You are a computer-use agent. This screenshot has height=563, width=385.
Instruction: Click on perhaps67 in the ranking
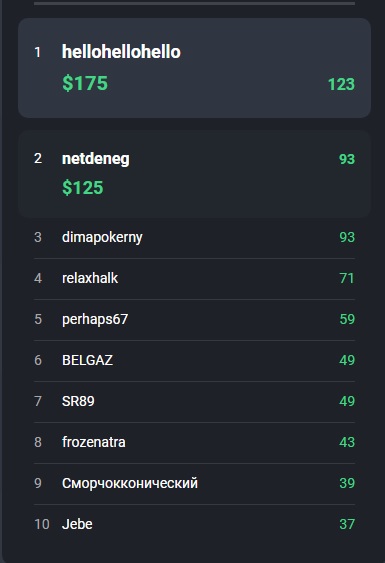coord(95,319)
